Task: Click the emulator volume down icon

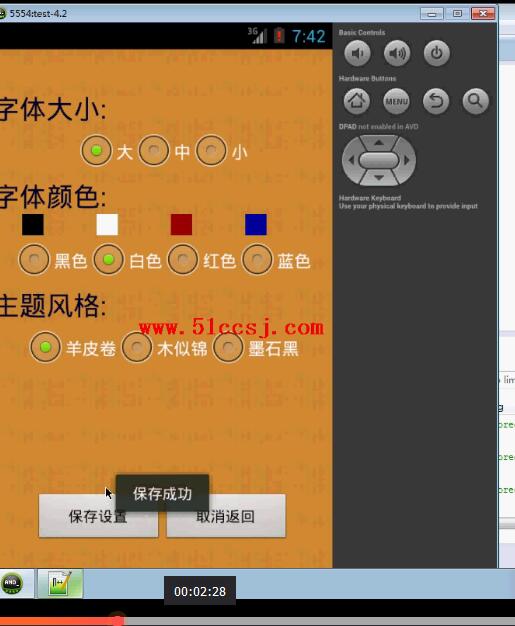Action: [x=357, y=53]
